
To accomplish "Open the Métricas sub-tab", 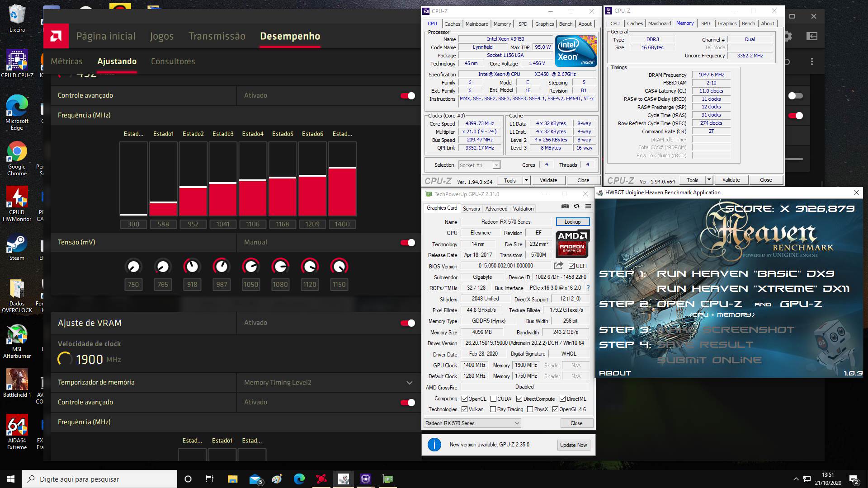I will click(66, 61).
